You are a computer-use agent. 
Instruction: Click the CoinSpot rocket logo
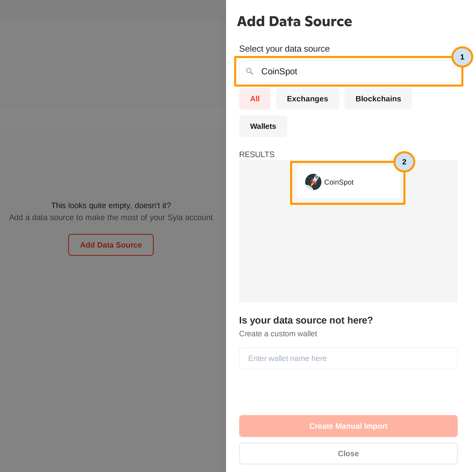(313, 182)
